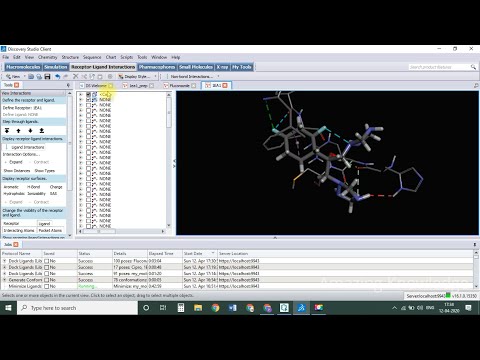Image resolution: width=480 pixels, height=360 pixels.
Task: Click the search product features field
Action: click(438, 67)
